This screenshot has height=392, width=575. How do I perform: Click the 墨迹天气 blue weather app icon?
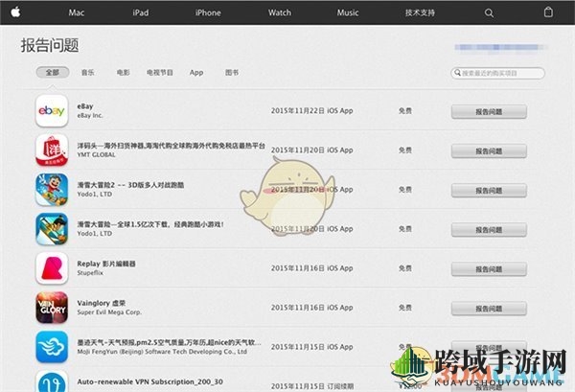(52, 347)
